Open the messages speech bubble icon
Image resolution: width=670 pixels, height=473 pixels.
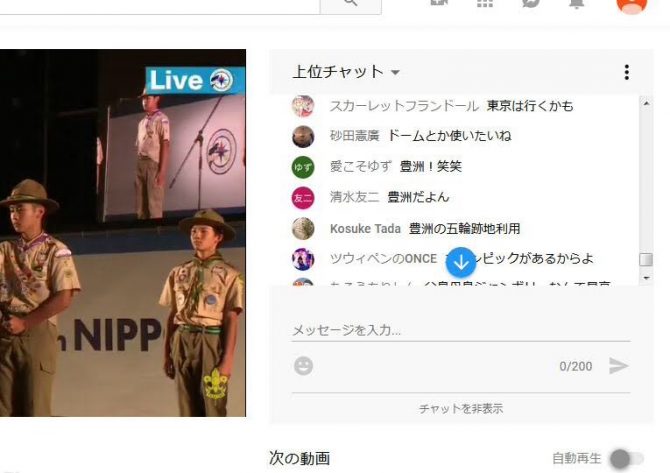[x=531, y=3]
